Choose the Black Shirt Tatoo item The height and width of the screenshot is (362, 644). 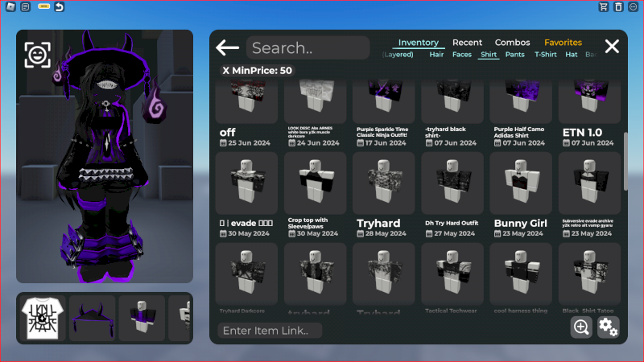click(x=589, y=274)
